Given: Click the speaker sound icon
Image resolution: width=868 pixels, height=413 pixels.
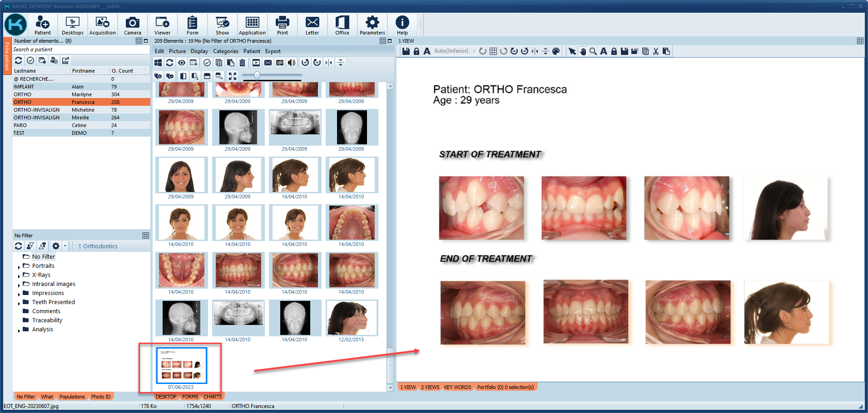Looking at the screenshot, I should (x=292, y=63).
